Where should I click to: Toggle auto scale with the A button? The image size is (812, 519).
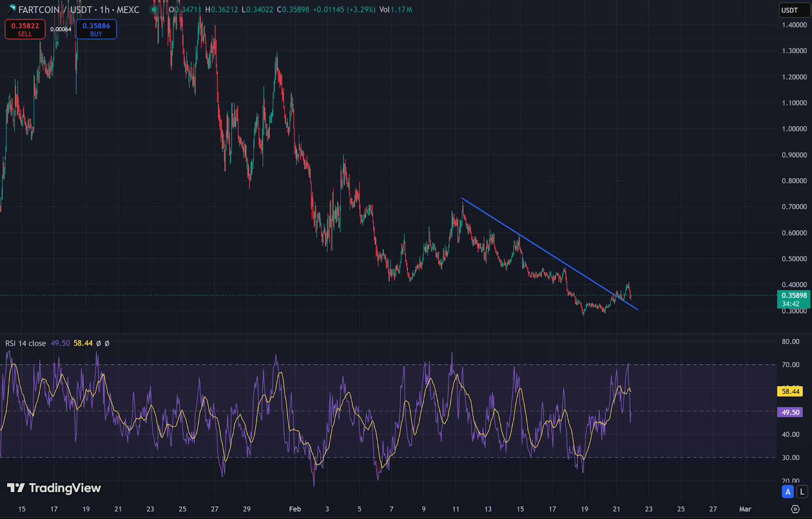(788, 492)
